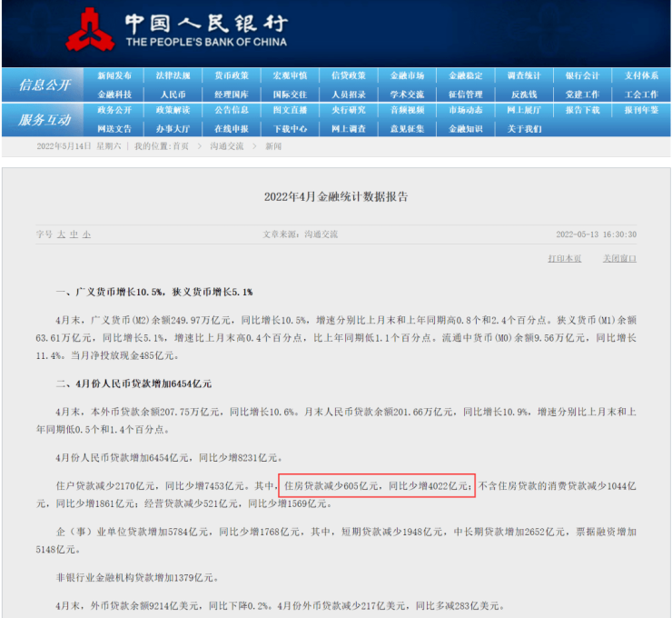This screenshot has height=618, width=672.
Task: Open 央行研究 menu item
Action: pos(349,110)
